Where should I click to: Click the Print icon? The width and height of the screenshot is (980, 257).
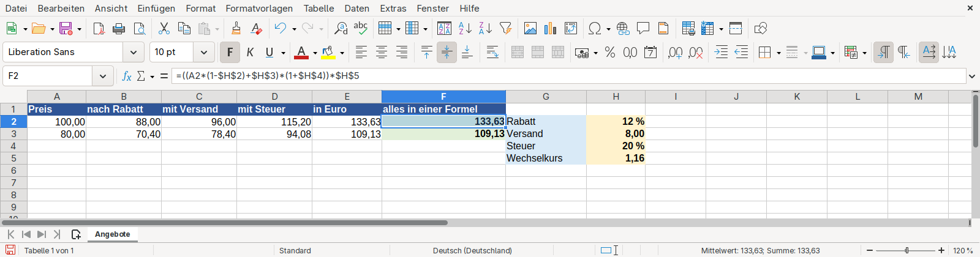pos(119,28)
